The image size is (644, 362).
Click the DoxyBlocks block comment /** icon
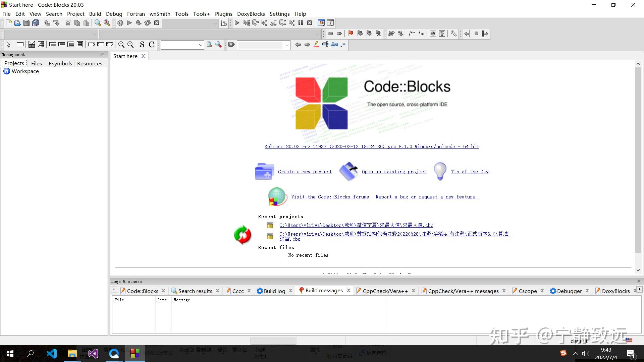tap(412, 34)
